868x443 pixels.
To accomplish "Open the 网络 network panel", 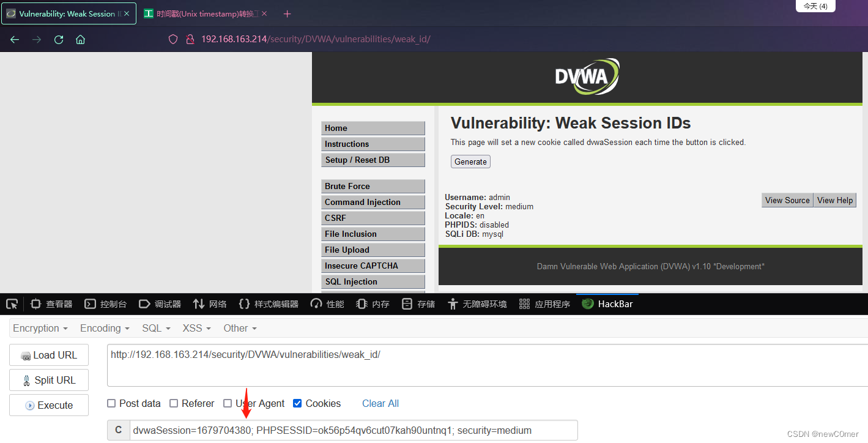I will point(210,303).
